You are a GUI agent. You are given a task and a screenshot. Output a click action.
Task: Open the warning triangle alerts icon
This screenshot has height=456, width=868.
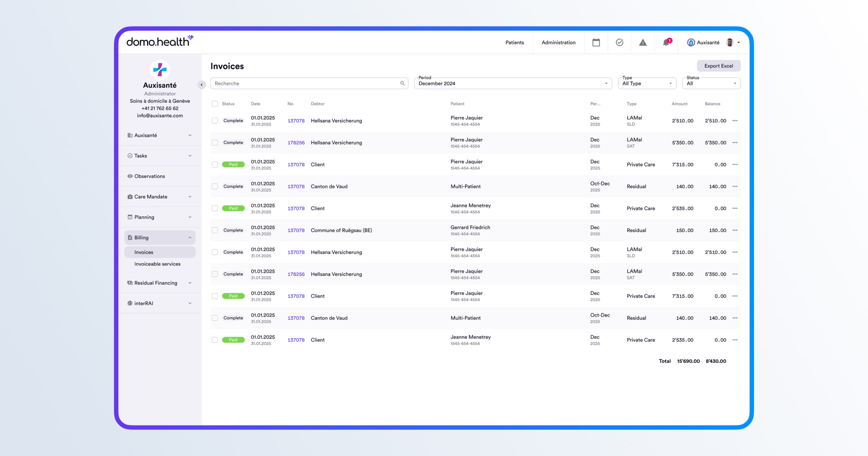tap(643, 42)
